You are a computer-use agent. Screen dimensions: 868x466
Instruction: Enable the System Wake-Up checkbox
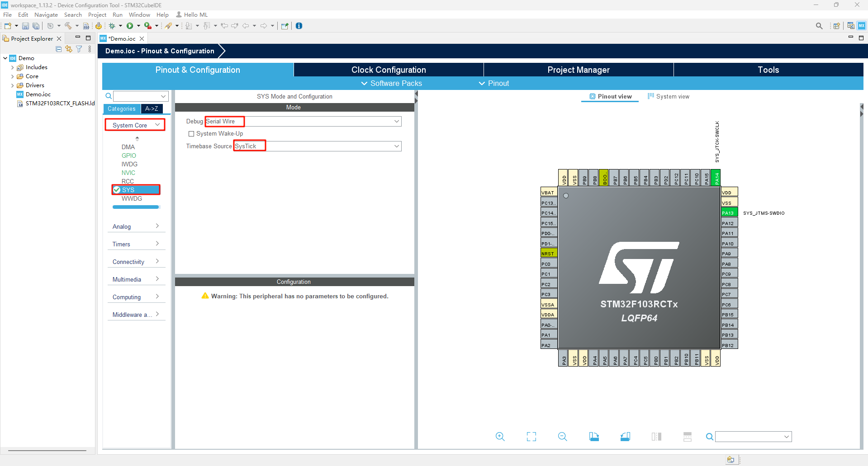pyautogui.click(x=191, y=134)
